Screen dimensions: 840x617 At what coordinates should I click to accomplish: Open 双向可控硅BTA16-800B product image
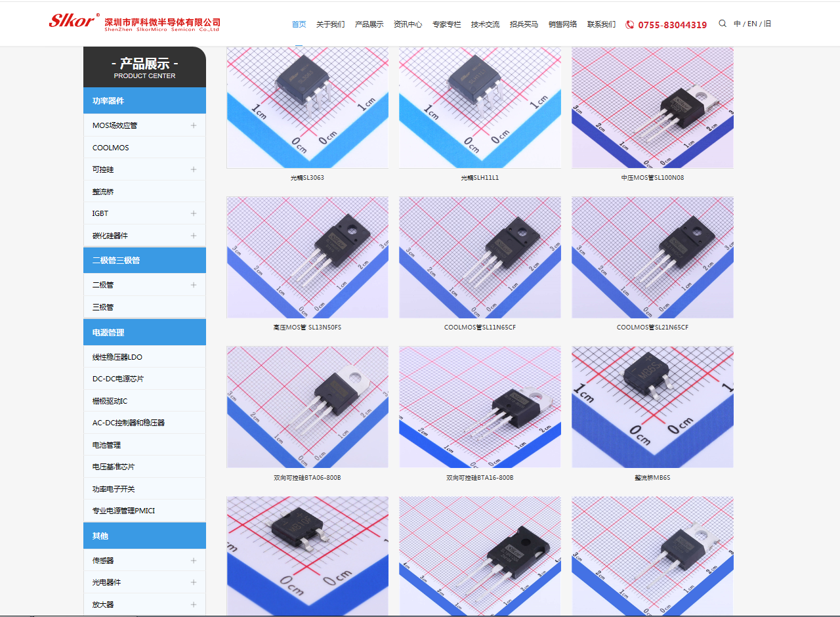coord(480,407)
